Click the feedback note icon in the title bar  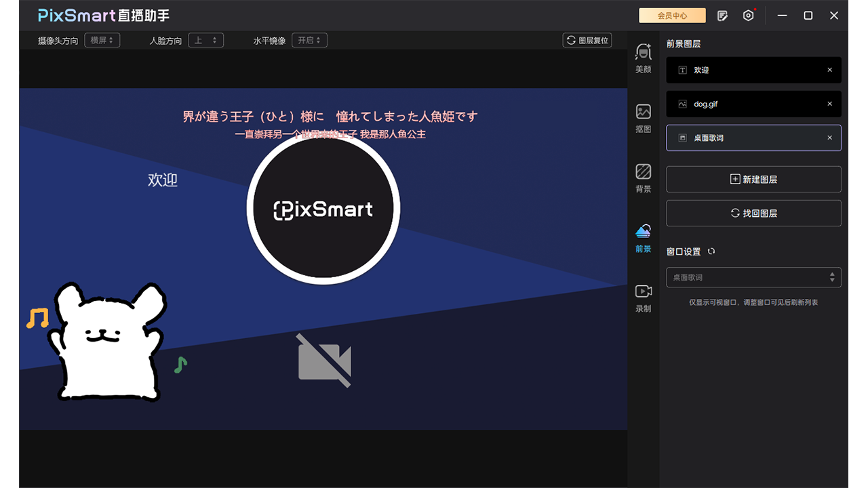pyautogui.click(x=722, y=15)
